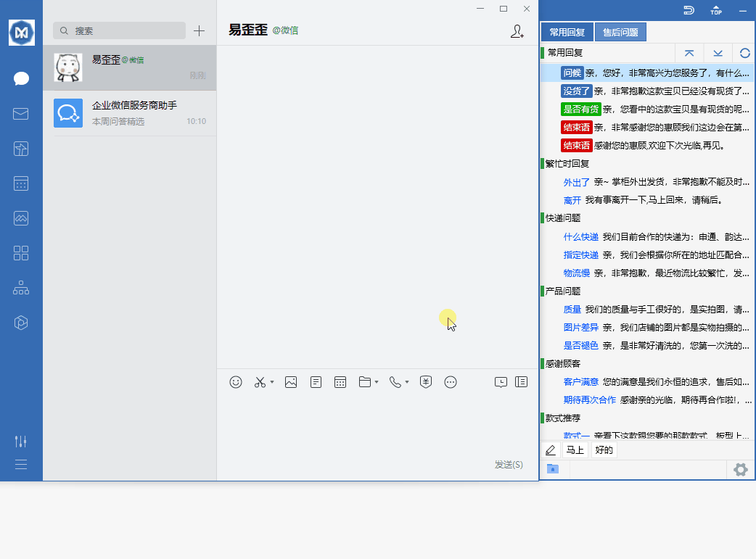Viewport: 756px width, 559px height.
Task: Expand the screenshot tool dropdown arrow
Action: [271, 381]
